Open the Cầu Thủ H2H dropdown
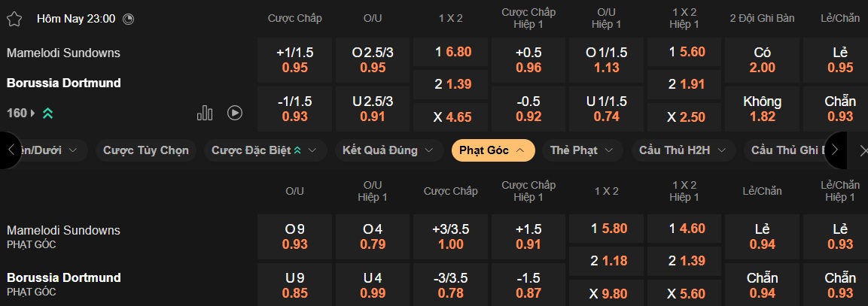Screen dimensions: 868x306 click(684, 150)
